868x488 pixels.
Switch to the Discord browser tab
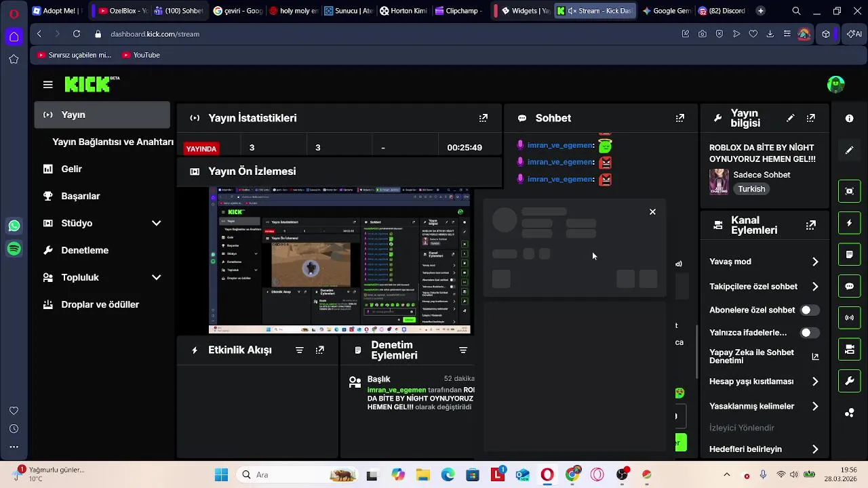point(722,11)
